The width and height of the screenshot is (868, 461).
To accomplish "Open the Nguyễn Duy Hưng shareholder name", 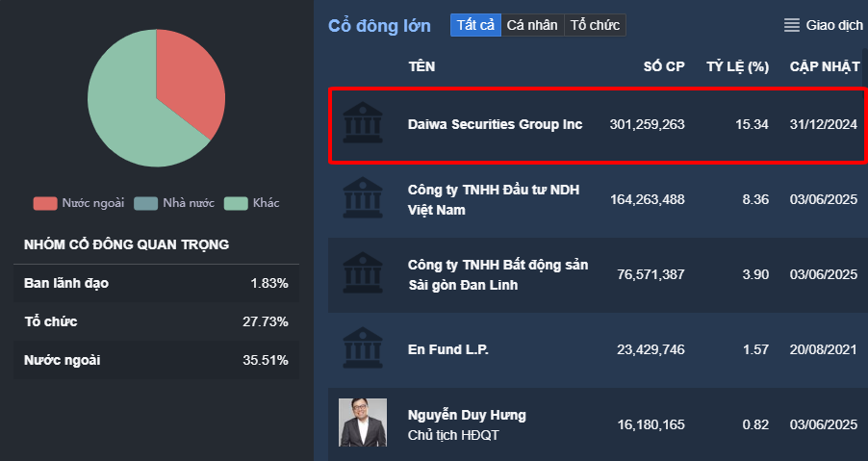I will tap(467, 415).
